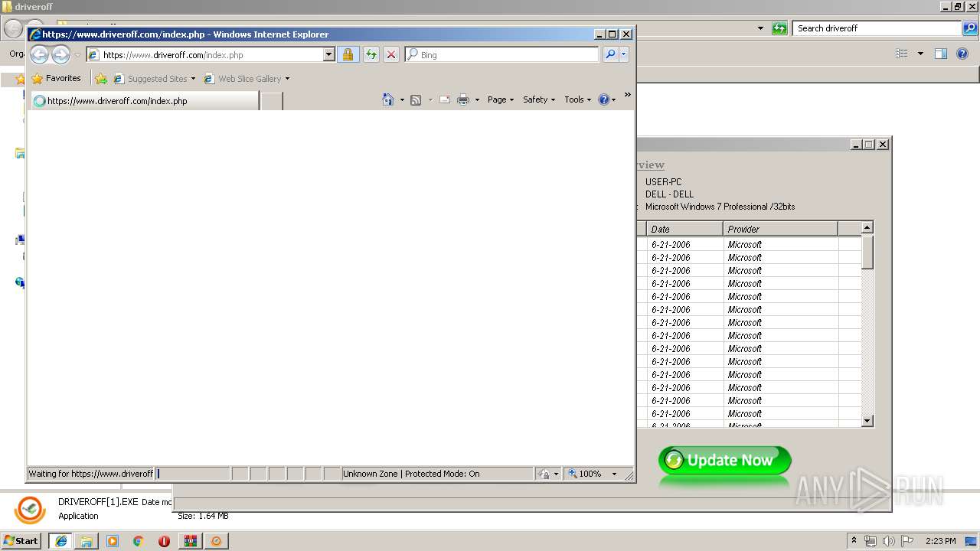Image resolution: width=980 pixels, height=551 pixels.
Task: Select the DRIVEROFF[1].EXE file icon
Action: tap(31, 509)
